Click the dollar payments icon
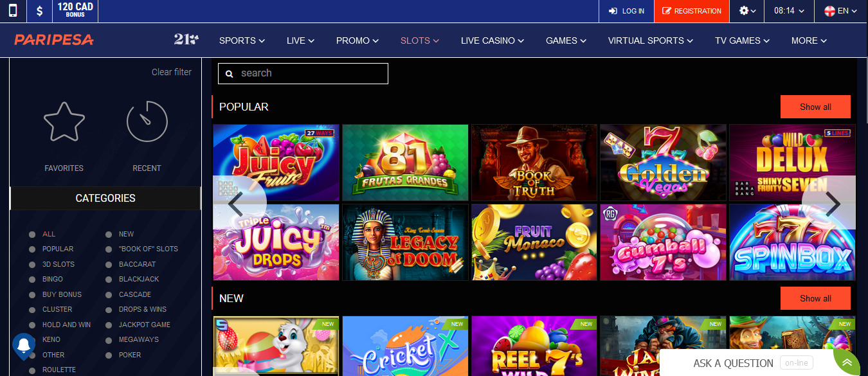The width and height of the screenshot is (868, 376). tap(40, 11)
